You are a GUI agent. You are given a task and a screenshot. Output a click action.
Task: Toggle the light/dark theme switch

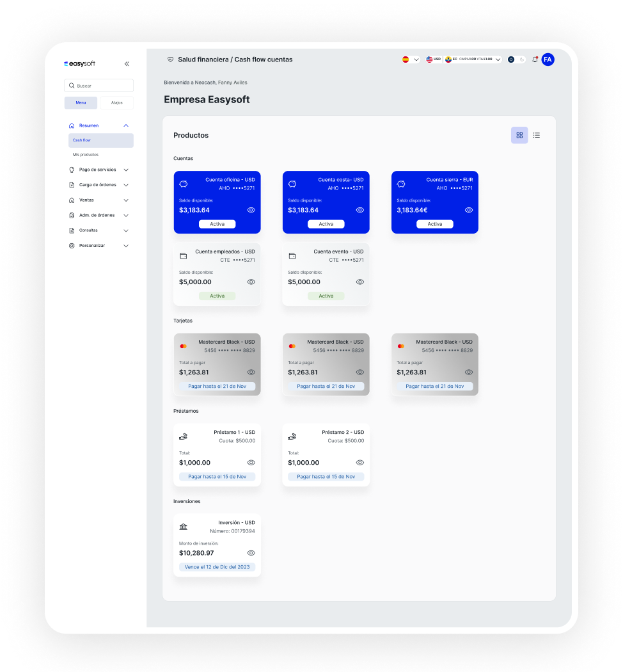pyautogui.click(x=516, y=60)
